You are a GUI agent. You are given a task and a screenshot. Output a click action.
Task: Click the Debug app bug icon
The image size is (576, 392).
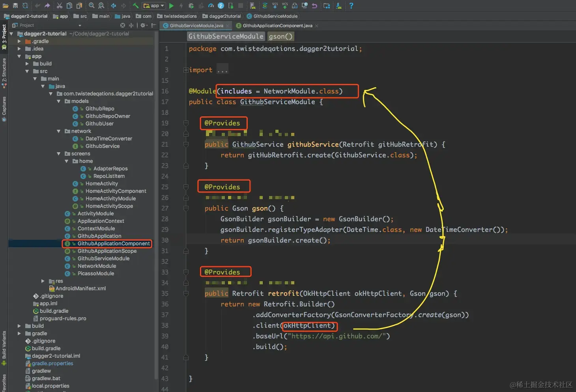191,6
